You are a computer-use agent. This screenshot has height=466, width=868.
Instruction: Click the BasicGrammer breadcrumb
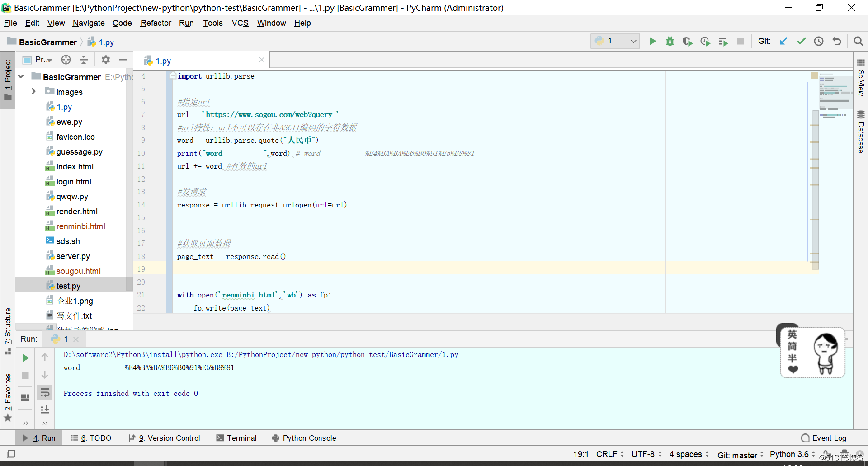(48, 42)
